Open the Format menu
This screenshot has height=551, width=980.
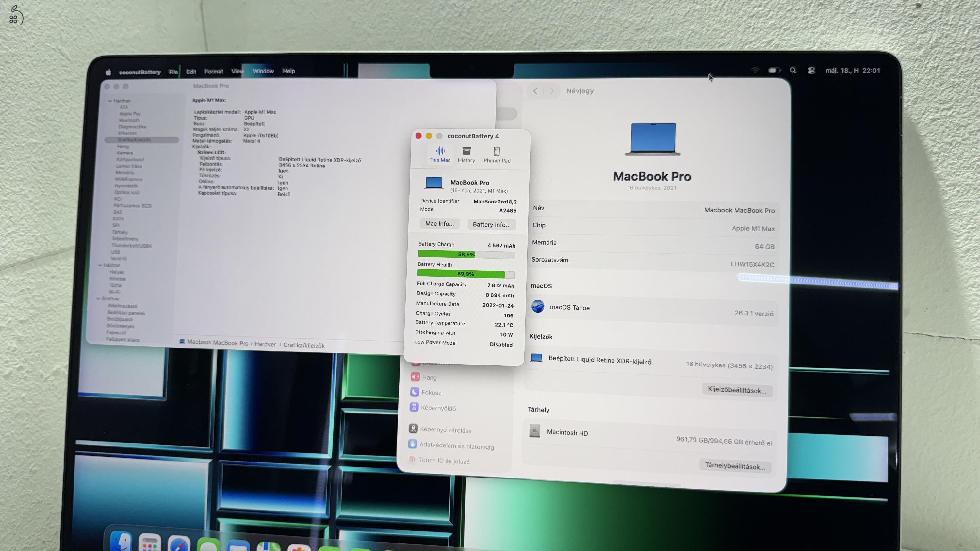[x=214, y=71]
